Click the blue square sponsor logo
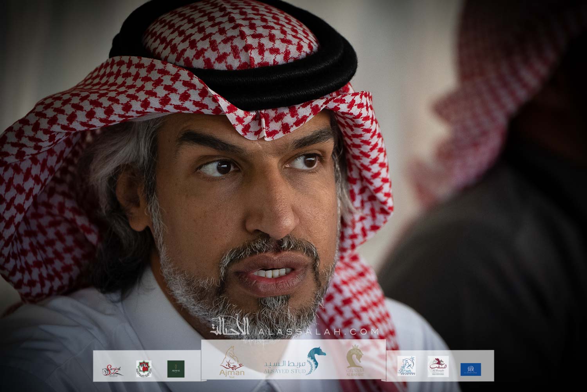 (x=470, y=369)
